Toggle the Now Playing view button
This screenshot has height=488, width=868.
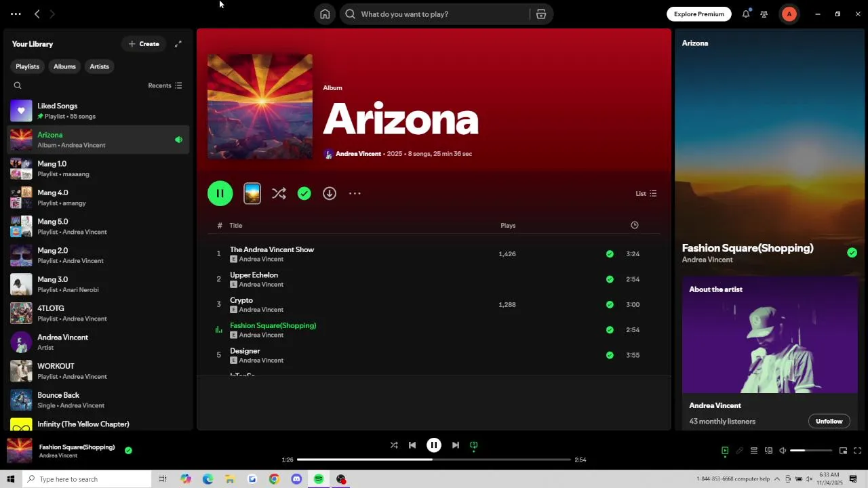click(x=725, y=451)
